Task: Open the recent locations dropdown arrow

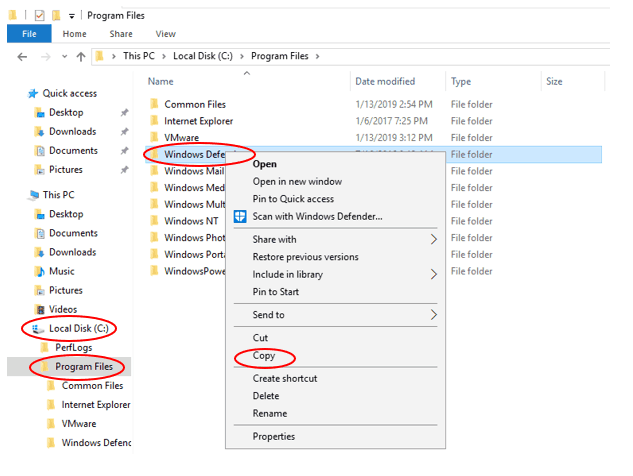Action: [62, 57]
